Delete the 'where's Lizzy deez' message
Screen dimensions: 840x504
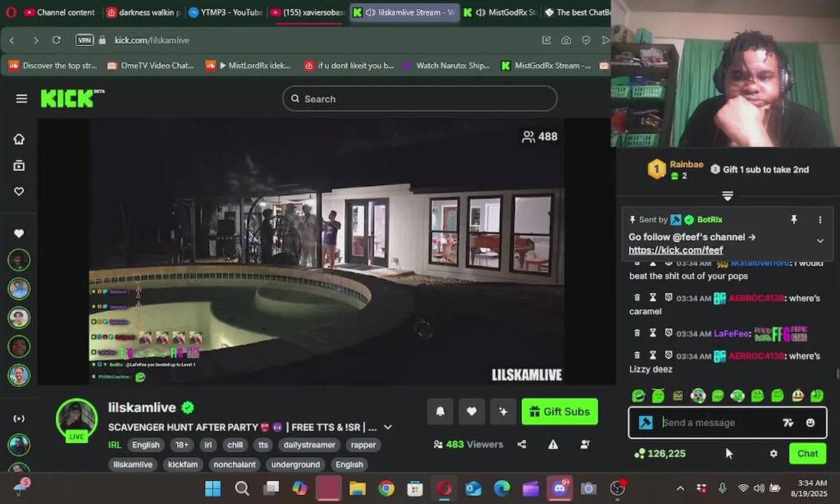[637, 356]
